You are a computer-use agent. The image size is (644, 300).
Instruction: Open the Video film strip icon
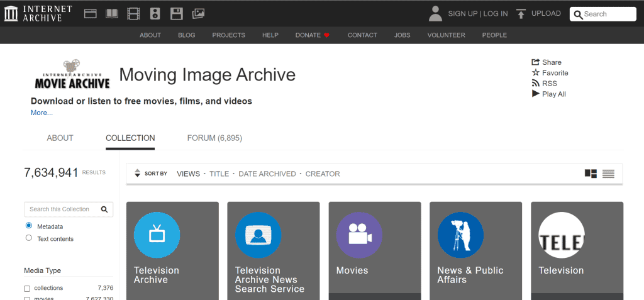click(133, 14)
